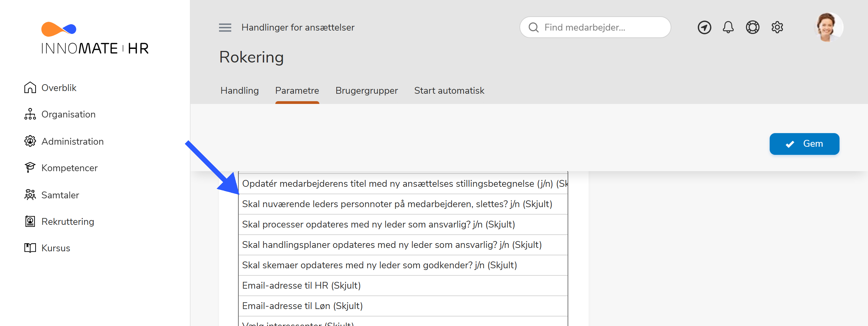Open the settings gear in the top bar
This screenshot has width=868, height=326.
tap(777, 27)
